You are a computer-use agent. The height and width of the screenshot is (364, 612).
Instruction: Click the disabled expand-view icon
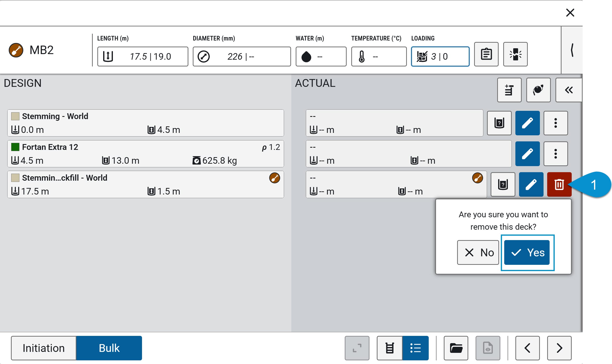point(357,348)
